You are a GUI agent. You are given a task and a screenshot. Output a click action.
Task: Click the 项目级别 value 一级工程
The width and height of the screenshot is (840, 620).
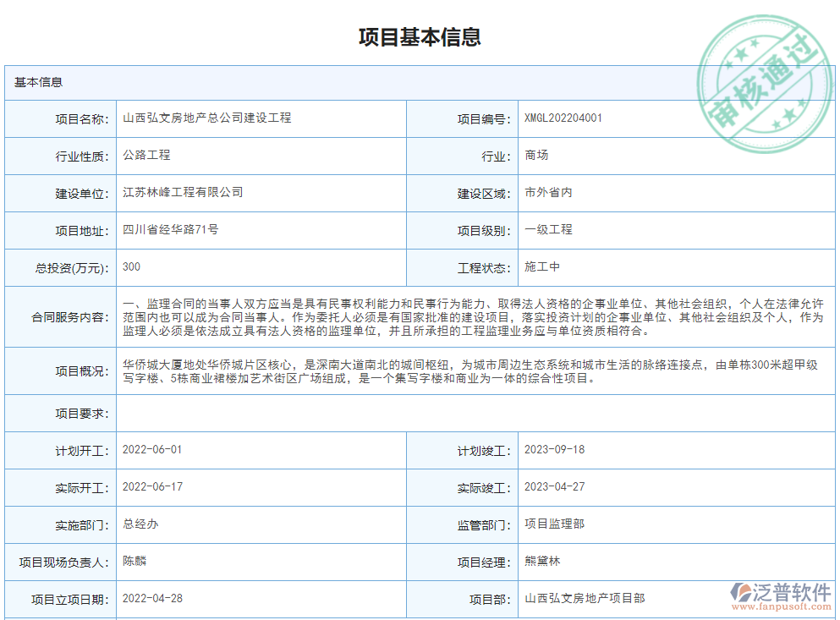point(546,230)
